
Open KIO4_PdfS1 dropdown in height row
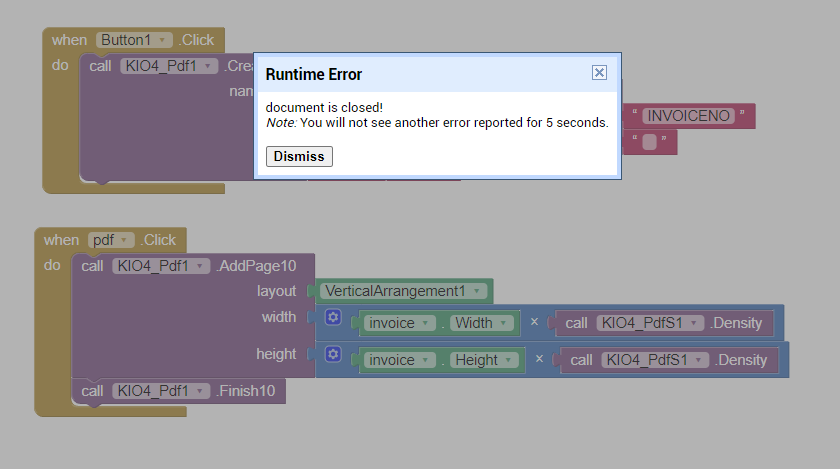[699, 360]
